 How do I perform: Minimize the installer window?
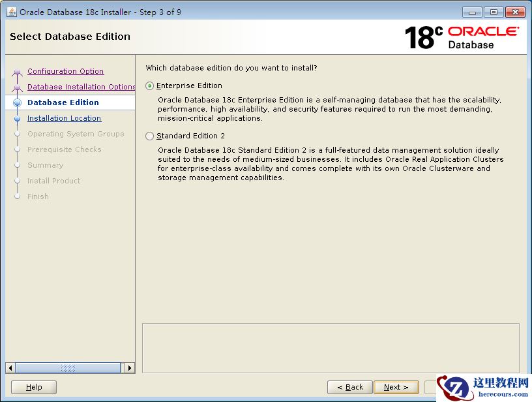click(x=472, y=12)
